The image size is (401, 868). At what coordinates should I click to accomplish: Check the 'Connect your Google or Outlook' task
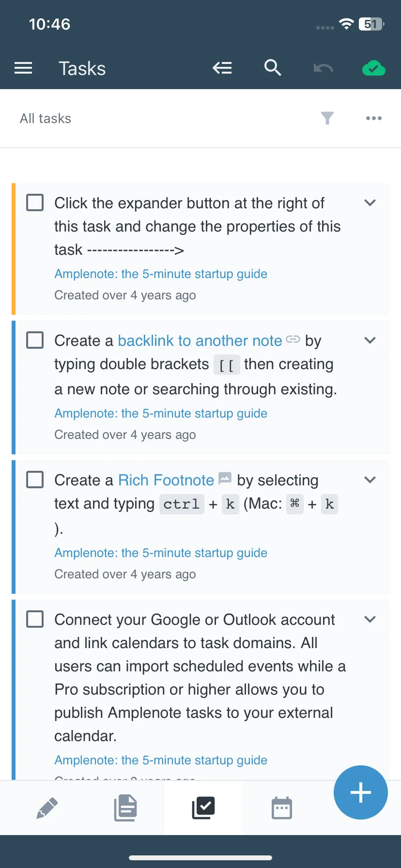point(35,619)
